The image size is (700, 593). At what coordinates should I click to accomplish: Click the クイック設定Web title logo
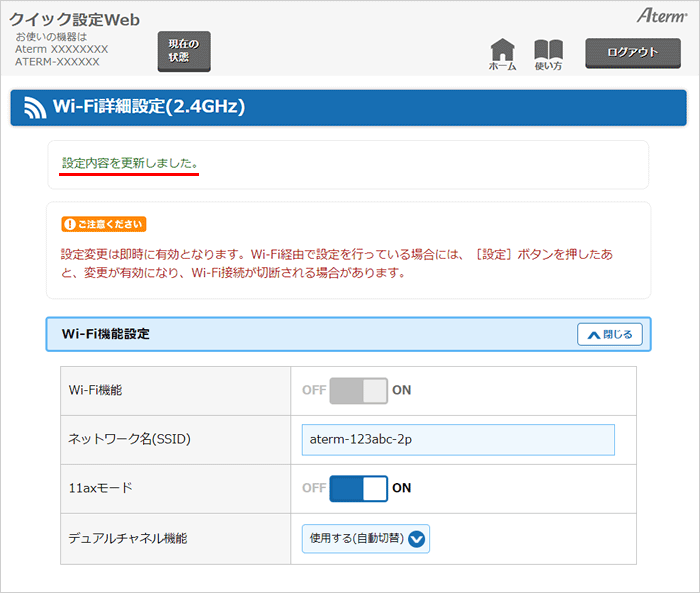coord(75,20)
